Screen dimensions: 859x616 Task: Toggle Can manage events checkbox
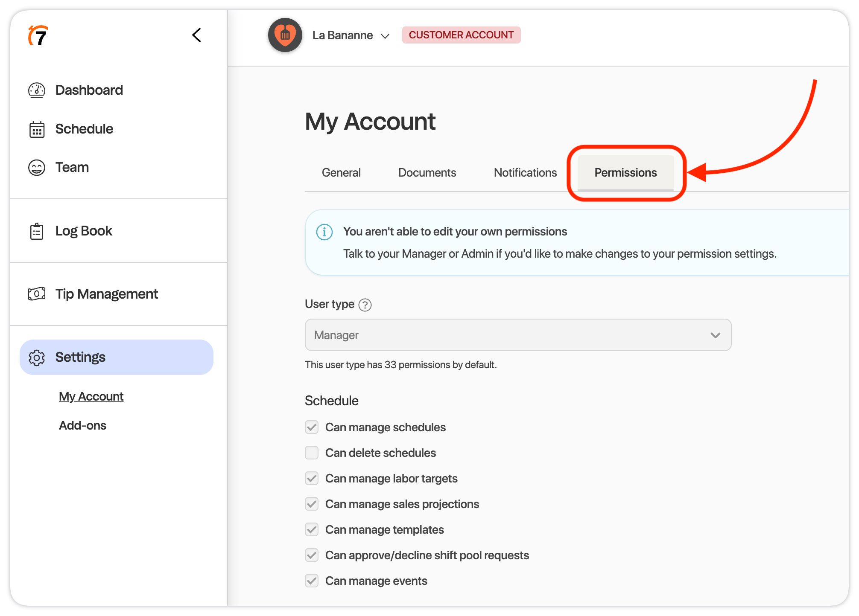tap(312, 581)
